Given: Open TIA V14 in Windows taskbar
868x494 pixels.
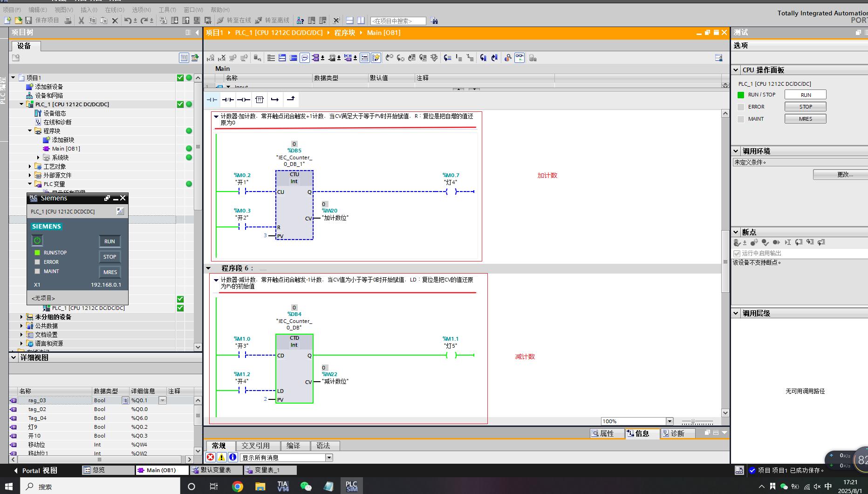Looking at the screenshot, I should pyautogui.click(x=283, y=486).
